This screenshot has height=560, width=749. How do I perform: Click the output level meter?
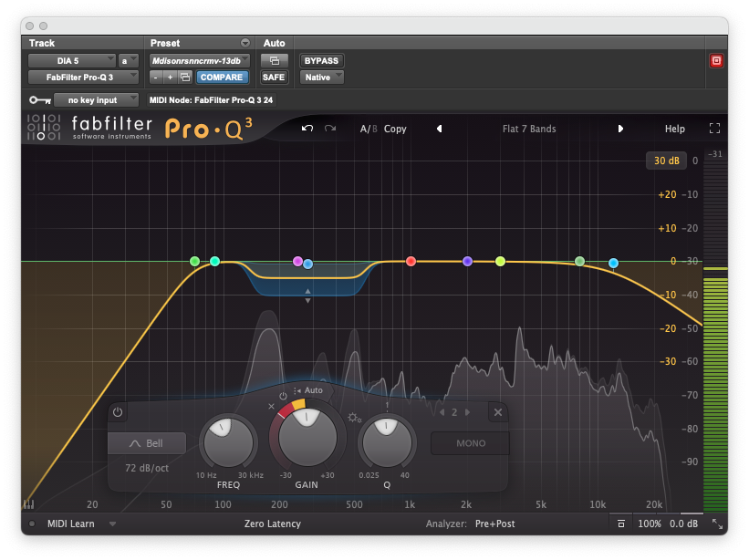(x=715, y=337)
